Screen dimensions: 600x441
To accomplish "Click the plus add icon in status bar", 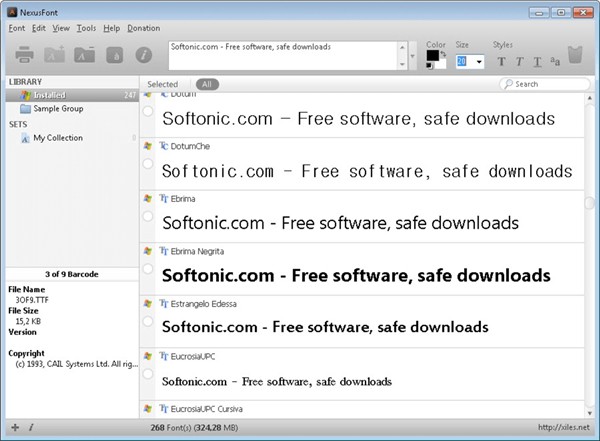I will coord(15,427).
